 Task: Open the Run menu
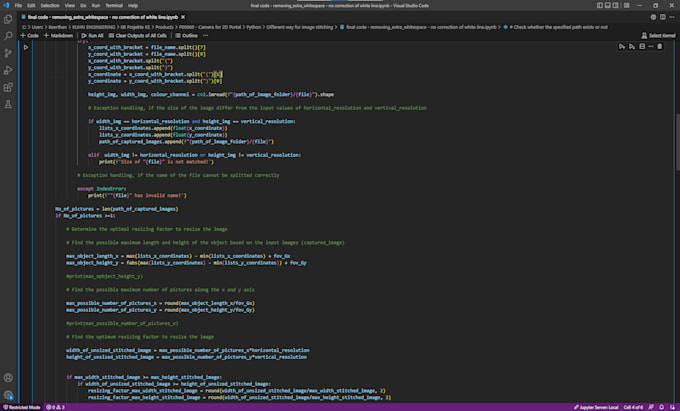pyautogui.click(x=96, y=6)
